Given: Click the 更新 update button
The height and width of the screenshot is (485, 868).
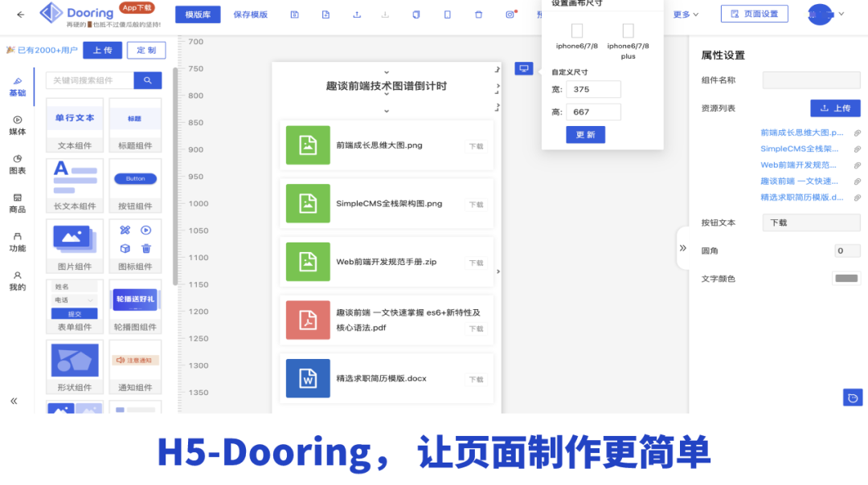Looking at the screenshot, I should point(585,134).
